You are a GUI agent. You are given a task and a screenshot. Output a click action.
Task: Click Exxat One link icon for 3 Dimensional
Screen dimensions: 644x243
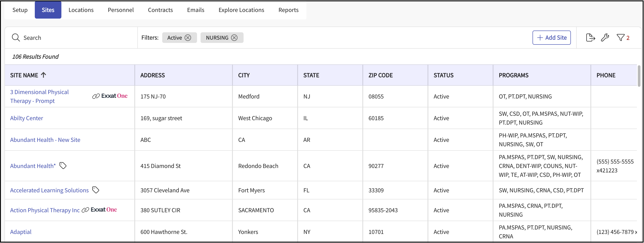pyautogui.click(x=96, y=96)
